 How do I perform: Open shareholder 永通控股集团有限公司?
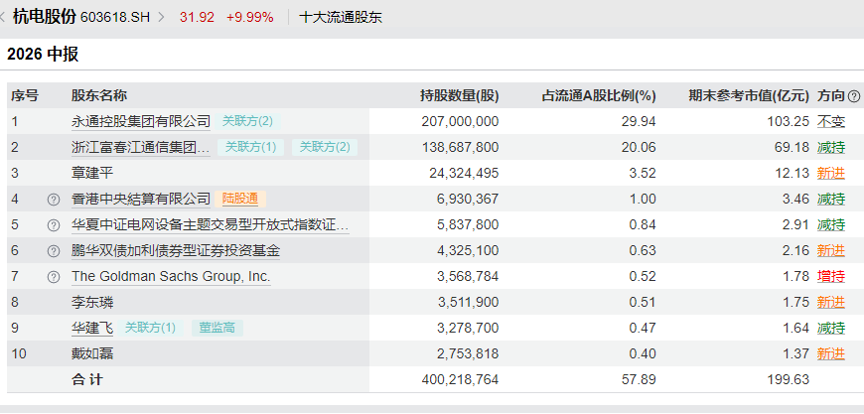point(141,121)
